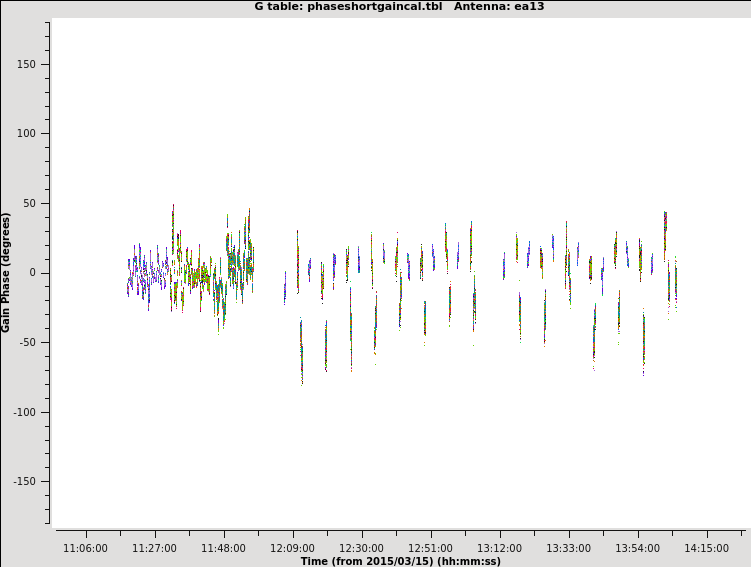The image size is (751, 567).
Task: Click the 11:27:00 time tick label
Action: coord(154,548)
